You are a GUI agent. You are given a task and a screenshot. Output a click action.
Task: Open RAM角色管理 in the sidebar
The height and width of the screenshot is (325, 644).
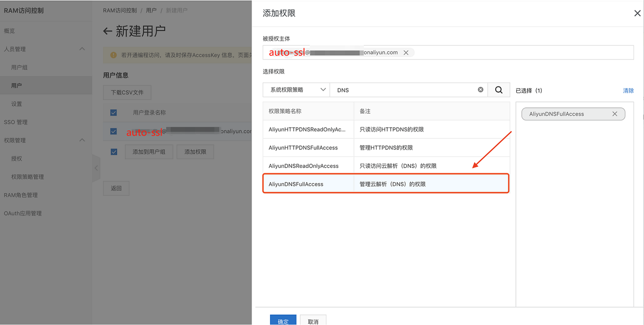click(21, 195)
